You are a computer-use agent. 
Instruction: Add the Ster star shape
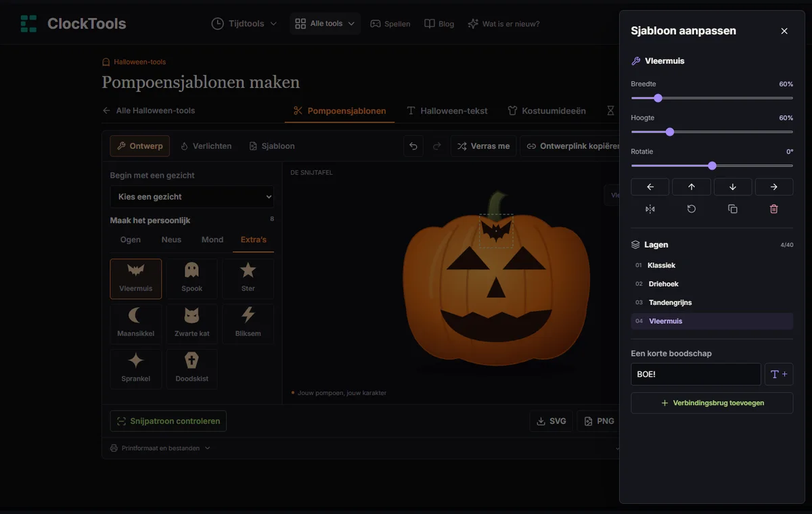tap(248, 279)
